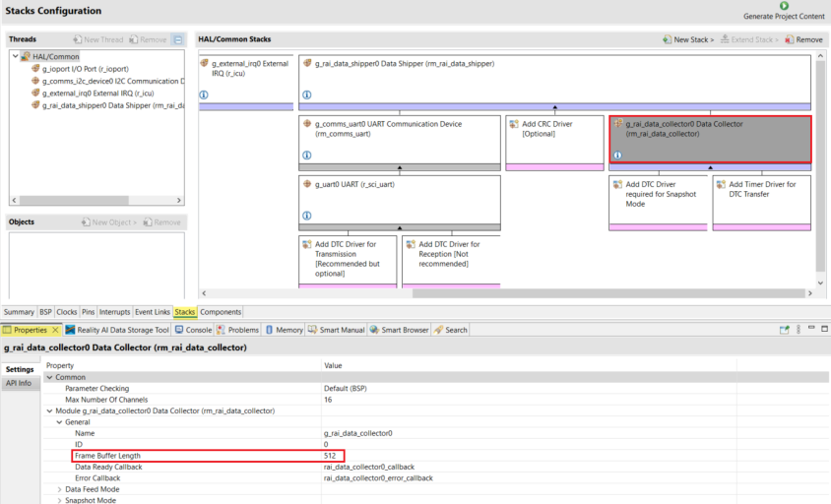This screenshot has height=504, width=831.
Task: Click the stacks pane vertical scrollbar
Action: click(x=820, y=164)
